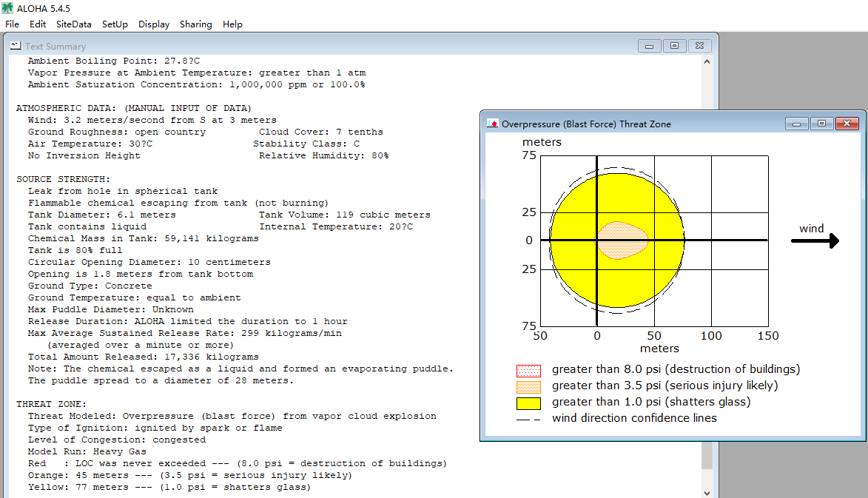
Task: Click the 'ATMOSPHERIC DATA: (MANUAL INPUT OF DATA)' heading
Action: coord(133,108)
